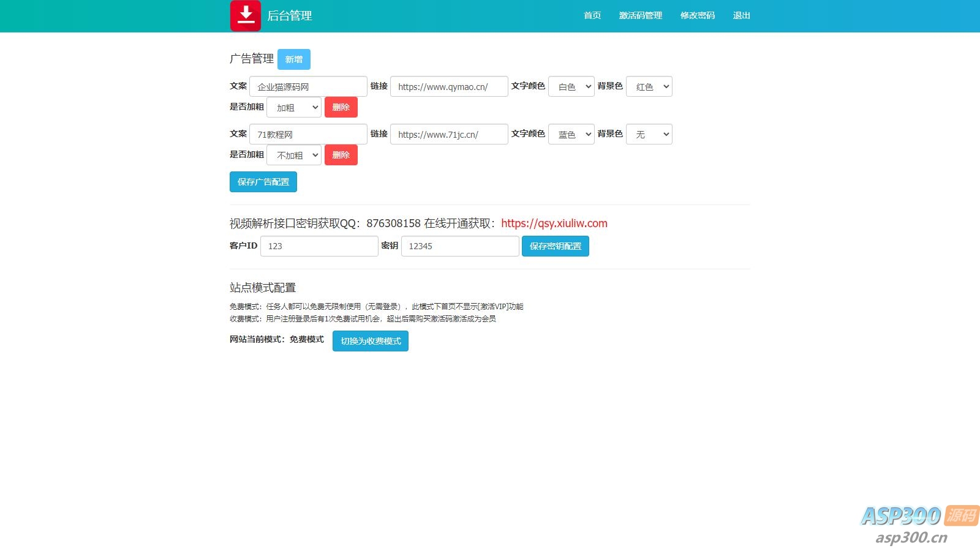
Task: Click 新增 to add a new ad
Action: pyautogui.click(x=294, y=59)
